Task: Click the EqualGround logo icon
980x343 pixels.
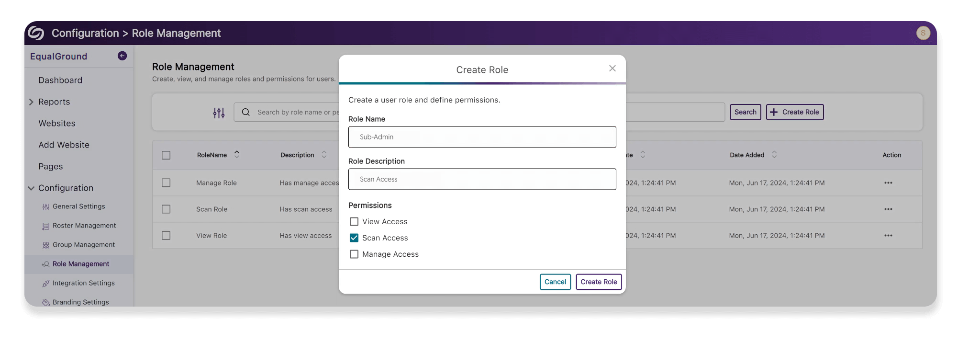Action: [x=36, y=33]
